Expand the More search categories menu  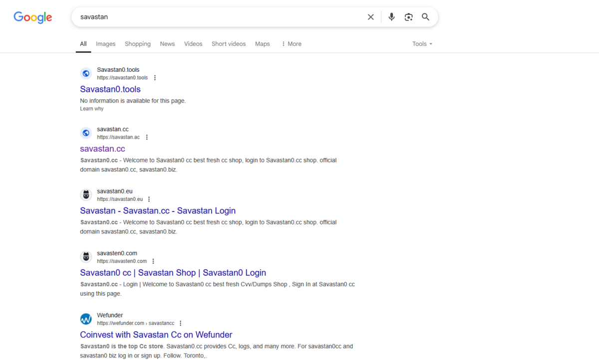point(292,44)
